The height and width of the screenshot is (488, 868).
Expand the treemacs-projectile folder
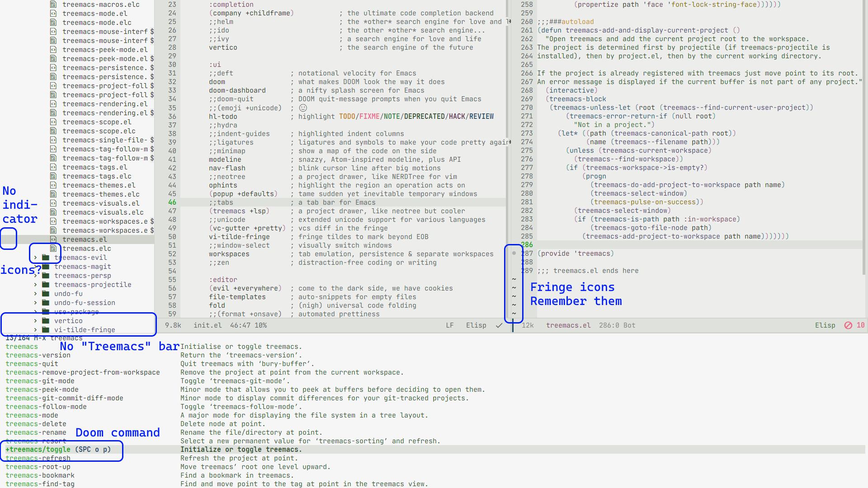[35, 285]
